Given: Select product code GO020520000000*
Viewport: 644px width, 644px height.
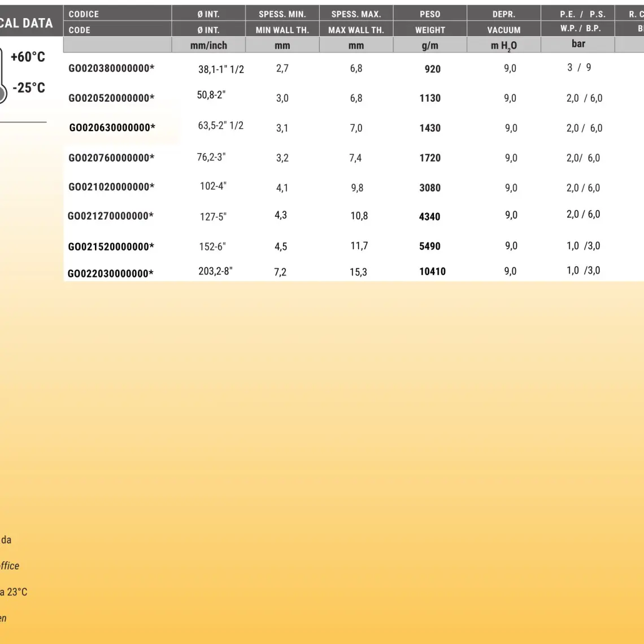Looking at the screenshot, I should coord(111,98).
